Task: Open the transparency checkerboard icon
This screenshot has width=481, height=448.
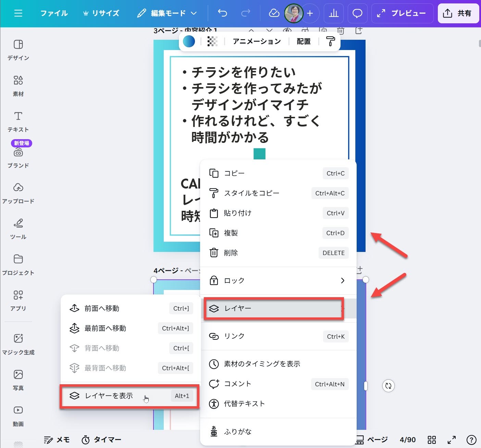Action: click(212, 41)
